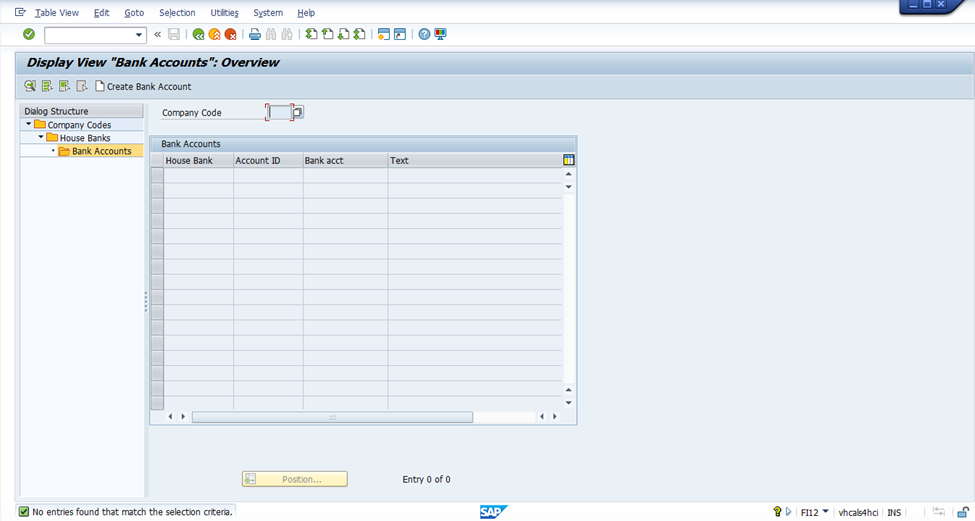The image size is (975, 521).
Task: Open the Edit menu
Action: point(101,12)
